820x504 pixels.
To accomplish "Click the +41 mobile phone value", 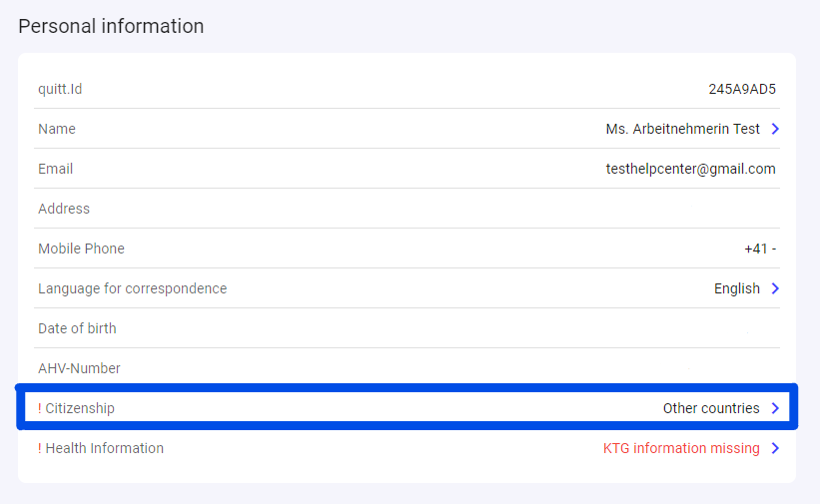I will click(x=760, y=249).
